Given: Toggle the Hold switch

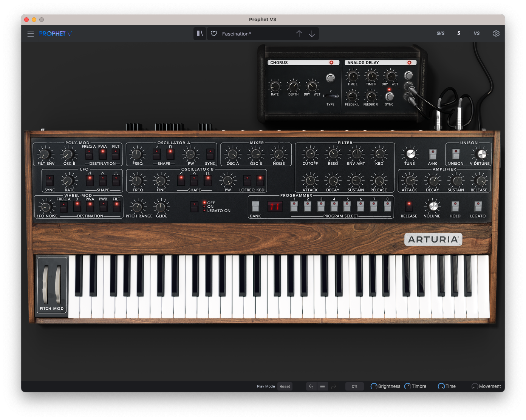Looking at the screenshot, I should tap(455, 206).
